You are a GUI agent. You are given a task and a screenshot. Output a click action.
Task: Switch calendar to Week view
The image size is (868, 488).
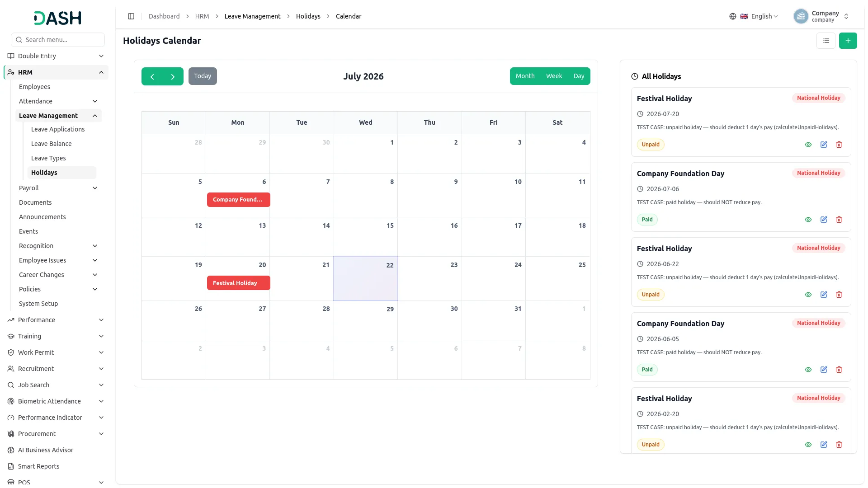click(554, 76)
